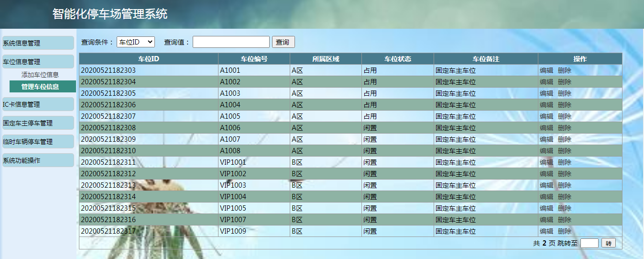Screen dimensions: 644x259
Task: Open 固定车主停车管理 in the sidebar
Action: (x=38, y=123)
